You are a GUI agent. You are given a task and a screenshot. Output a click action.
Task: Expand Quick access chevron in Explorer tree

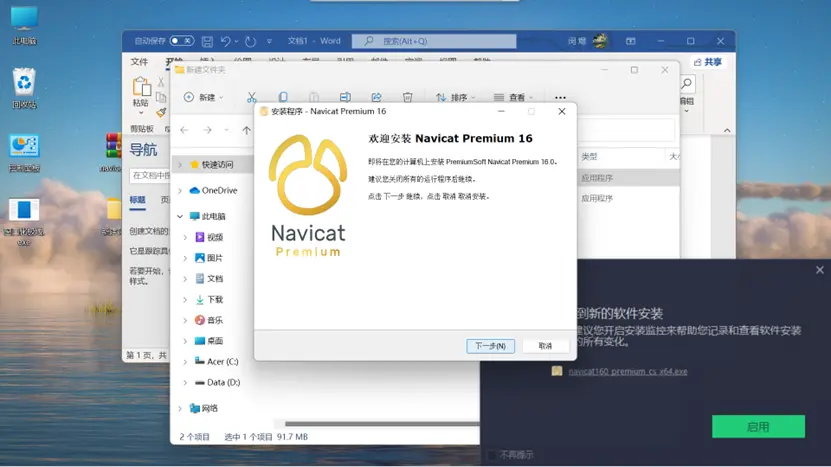click(x=180, y=165)
